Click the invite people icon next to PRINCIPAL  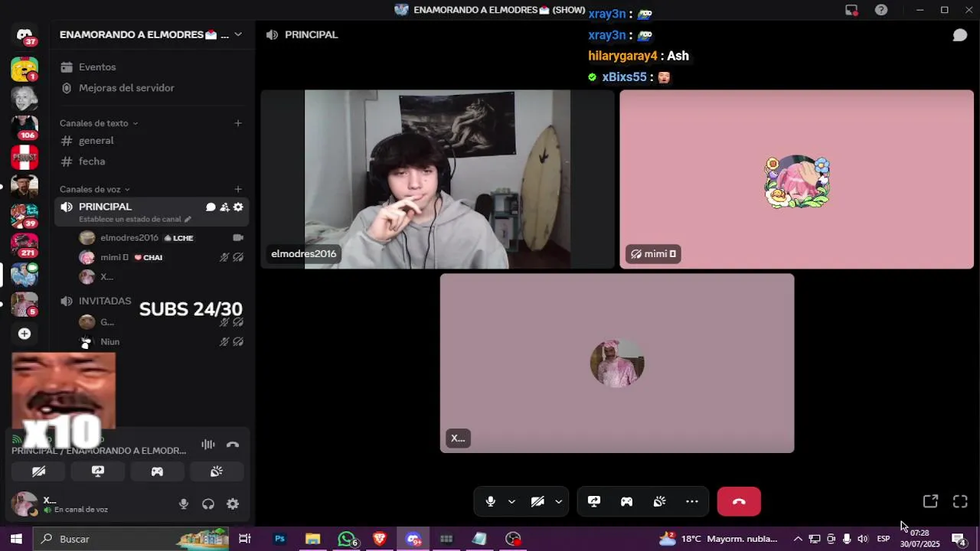[x=224, y=207]
